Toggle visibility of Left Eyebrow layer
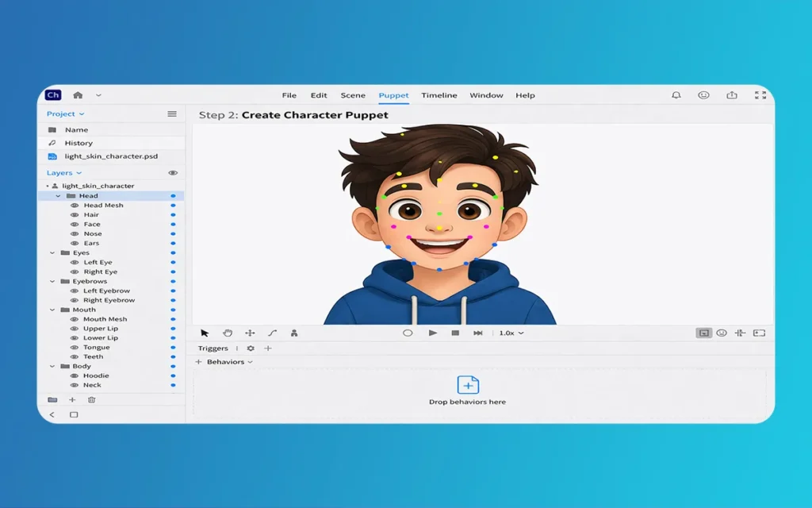 point(75,291)
